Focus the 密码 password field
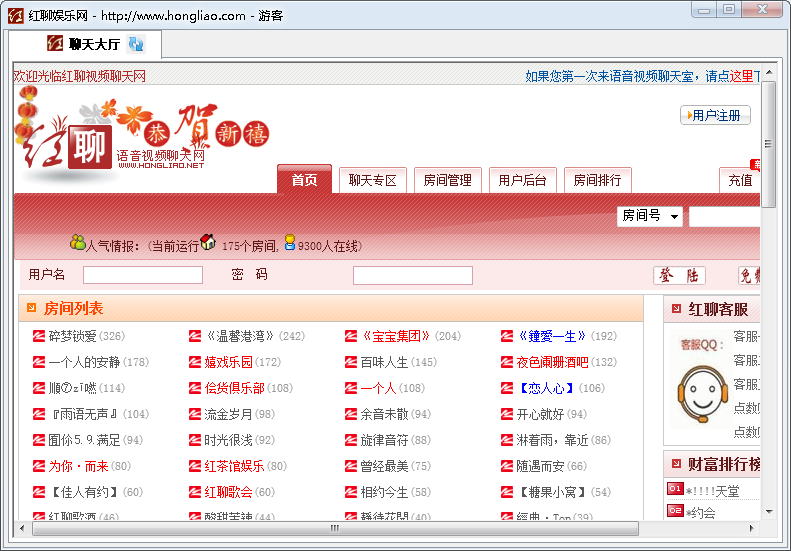Screen dimensions: 791x551 click(412, 275)
